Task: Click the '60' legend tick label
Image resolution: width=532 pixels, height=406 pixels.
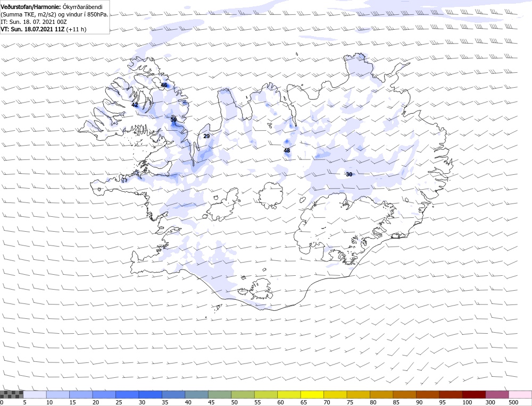Action: point(280,402)
